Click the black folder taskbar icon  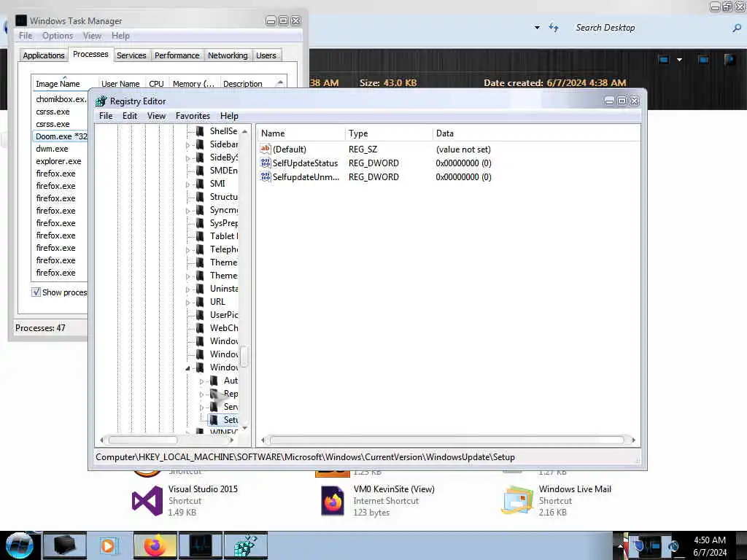pos(65,545)
